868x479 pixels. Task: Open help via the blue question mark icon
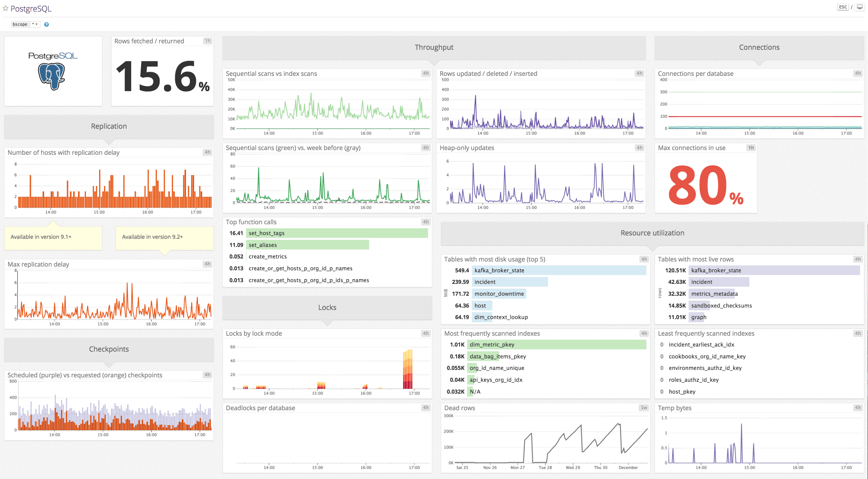coord(47,24)
